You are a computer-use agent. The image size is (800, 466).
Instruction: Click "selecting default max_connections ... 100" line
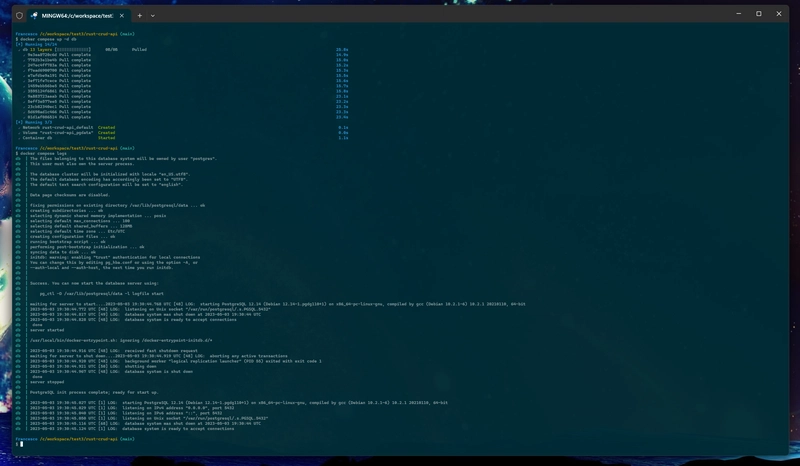tap(80, 221)
